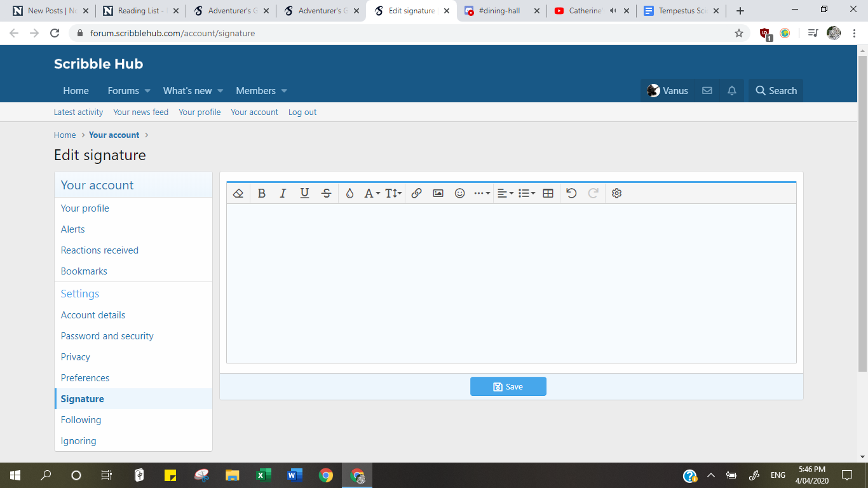This screenshot has width=868, height=488.
Task: Expand the font family dropdown
Action: [372, 193]
